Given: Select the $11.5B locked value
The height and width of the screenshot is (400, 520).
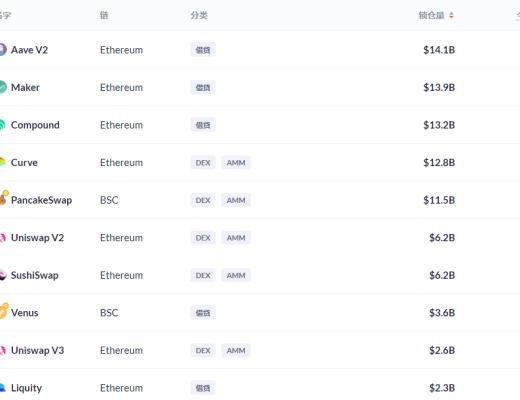Looking at the screenshot, I should point(439,200).
